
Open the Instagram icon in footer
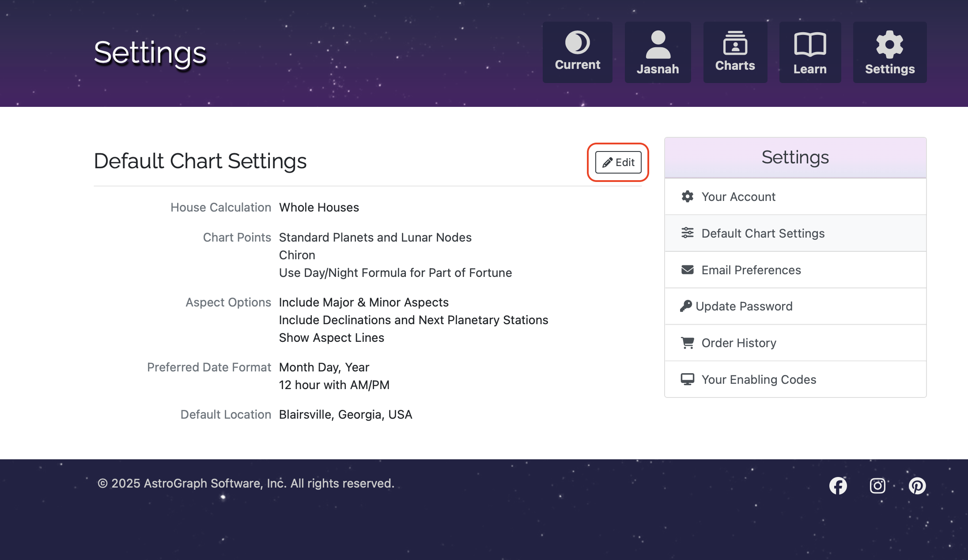877,486
